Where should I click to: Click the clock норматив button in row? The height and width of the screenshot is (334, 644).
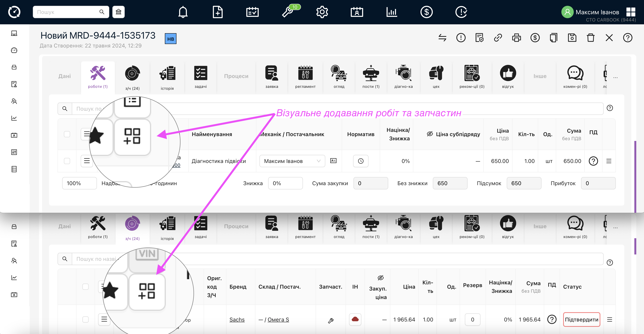coord(360,161)
